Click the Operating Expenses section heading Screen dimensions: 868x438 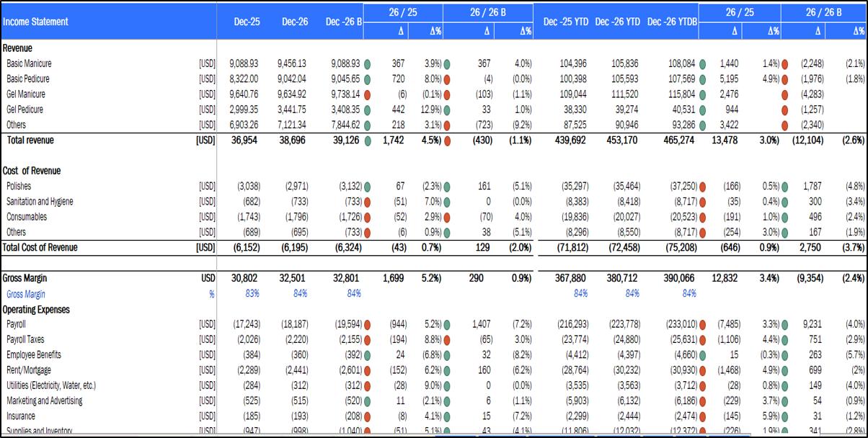click(36, 309)
